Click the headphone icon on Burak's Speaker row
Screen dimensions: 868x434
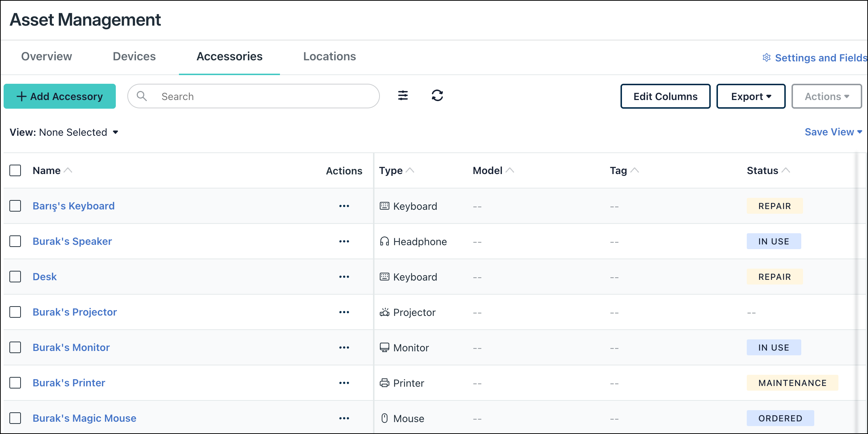[384, 241]
